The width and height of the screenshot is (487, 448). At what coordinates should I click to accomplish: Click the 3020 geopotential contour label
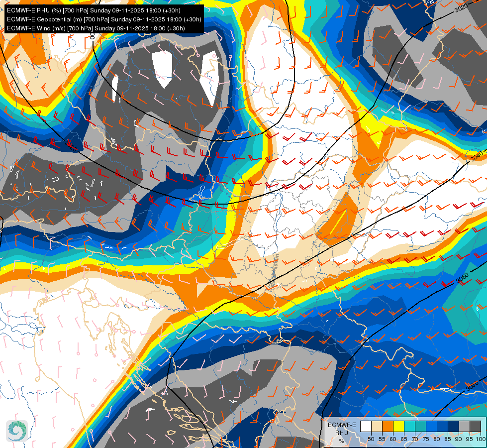click(461, 7)
